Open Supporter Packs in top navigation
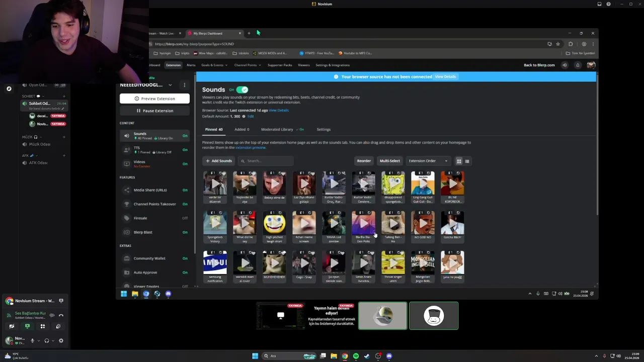 [x=280, y=65]
